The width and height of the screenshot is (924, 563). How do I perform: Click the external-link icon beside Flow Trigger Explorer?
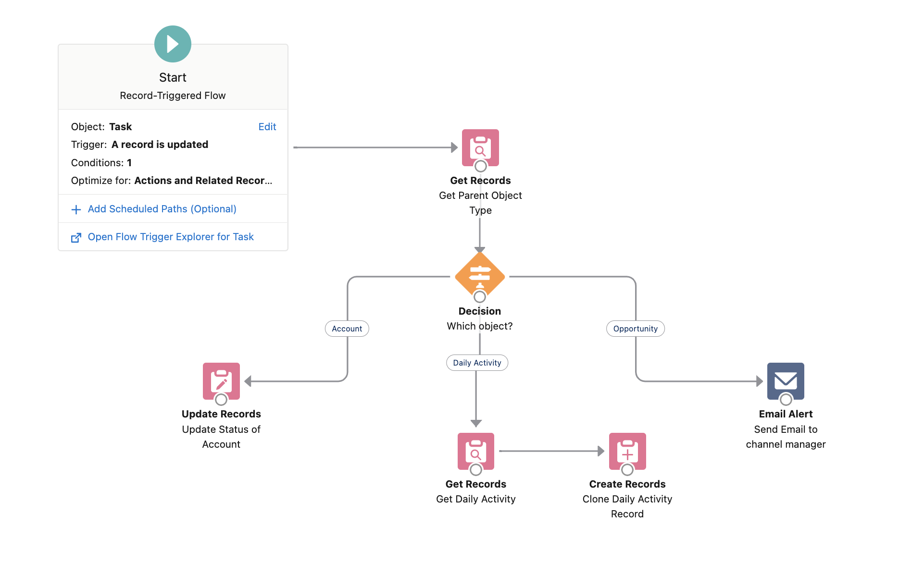click(76, 237)
